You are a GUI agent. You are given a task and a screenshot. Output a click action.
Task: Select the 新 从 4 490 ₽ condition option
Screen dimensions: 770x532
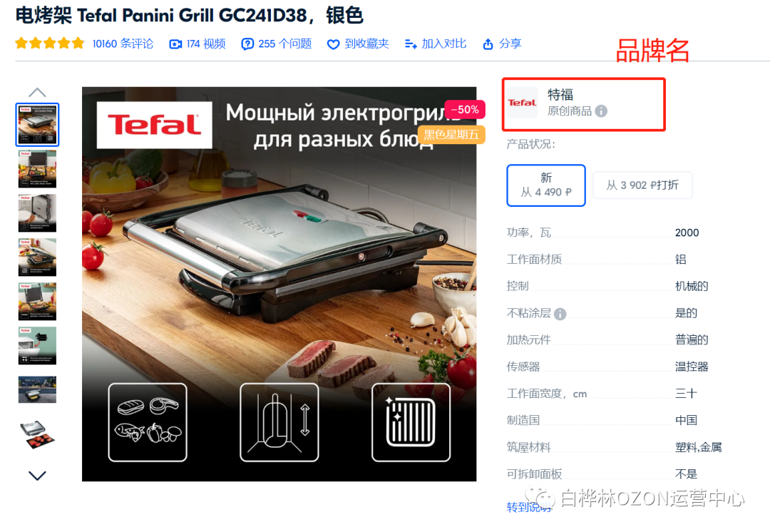tap(546, 185)
